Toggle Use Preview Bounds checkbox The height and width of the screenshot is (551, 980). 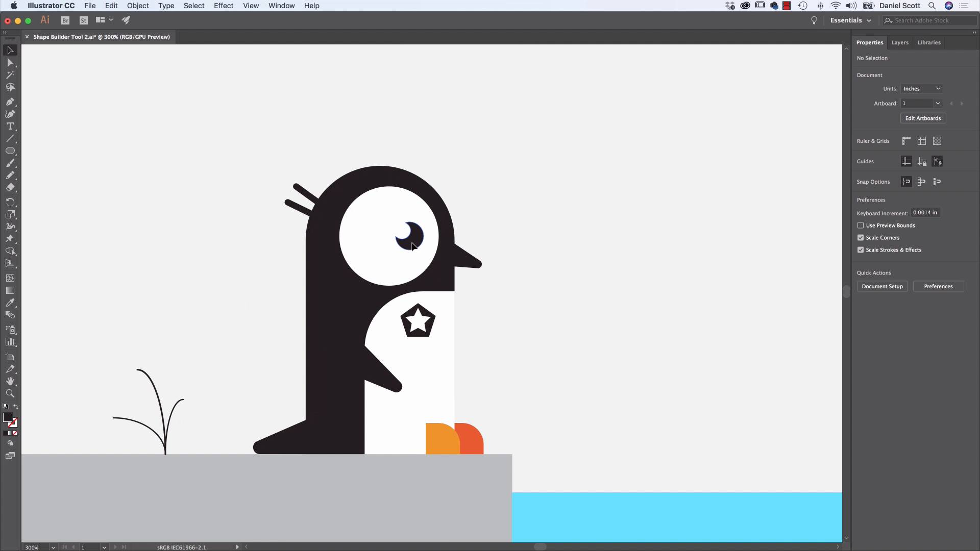860,224
